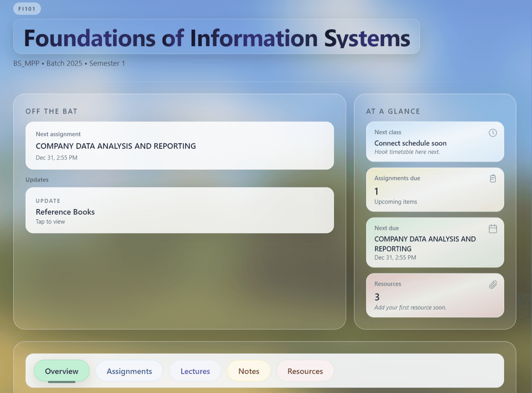
Task: Open the Notes tab
Action: pyautogui.click(x=249, y=371)
